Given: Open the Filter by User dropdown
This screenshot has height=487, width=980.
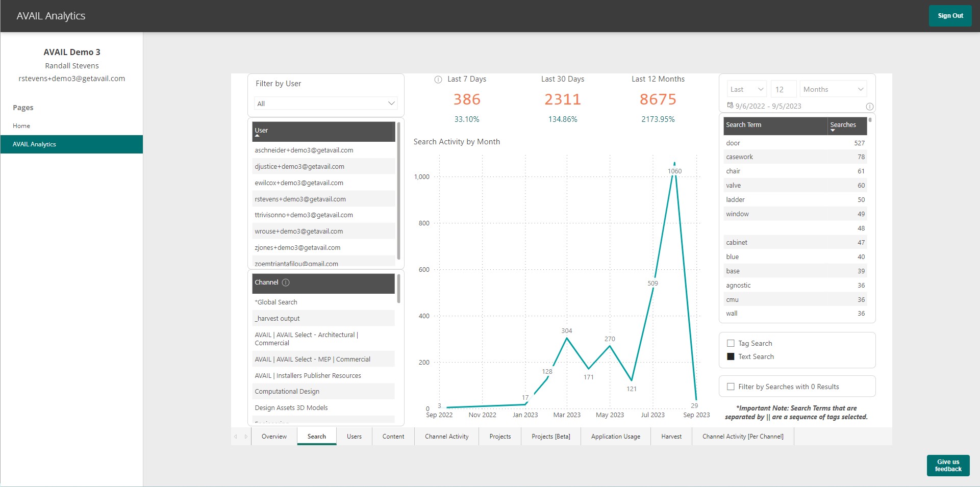Looking at the screenshot, I should tap(325, 104).
